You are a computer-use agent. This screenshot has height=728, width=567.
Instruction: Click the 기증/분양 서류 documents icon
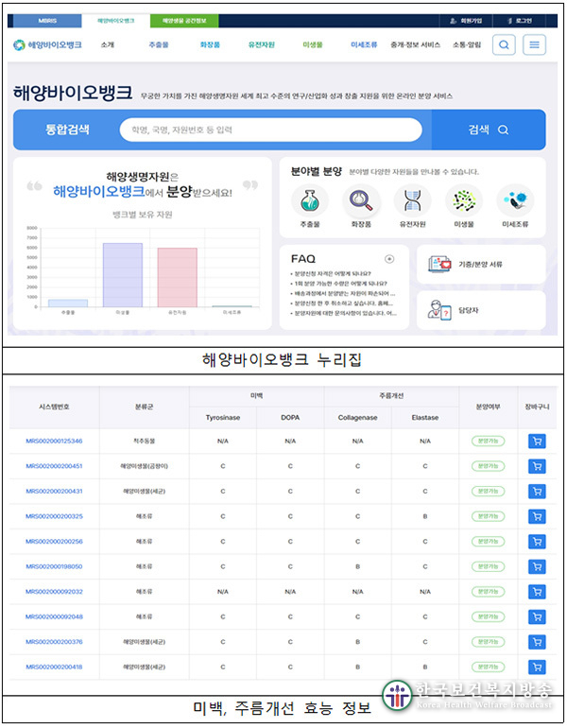pos(438,264)
